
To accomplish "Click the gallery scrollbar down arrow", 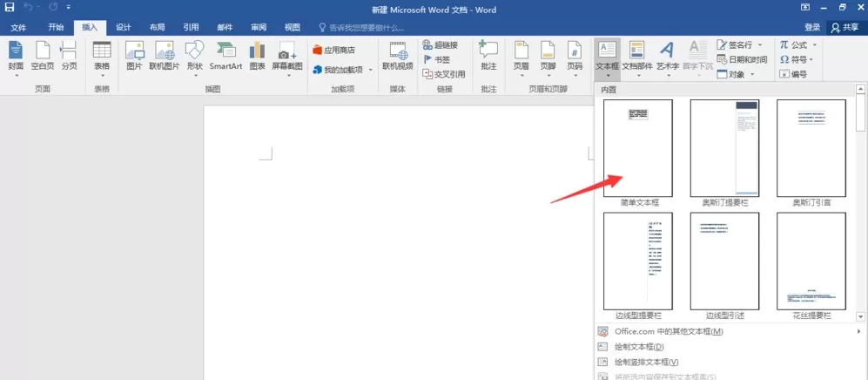I will click(x=860, y=316).
